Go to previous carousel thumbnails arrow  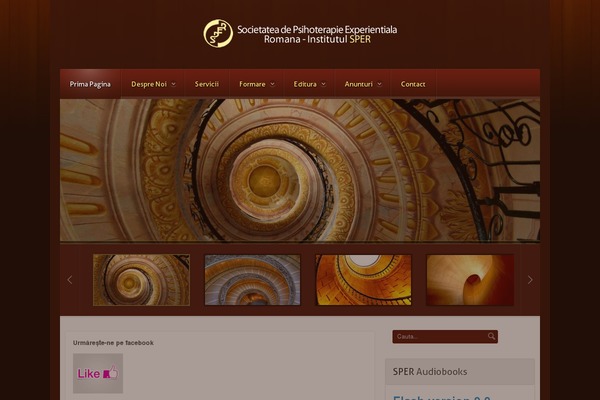pyautogui.click(x=70, y=280)
